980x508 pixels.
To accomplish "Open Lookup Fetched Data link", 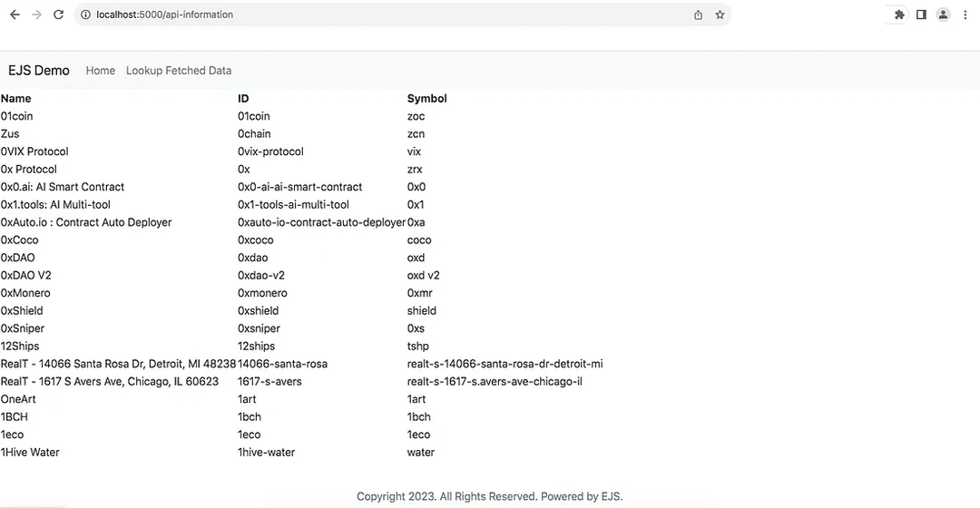I will tap(179, 71).
